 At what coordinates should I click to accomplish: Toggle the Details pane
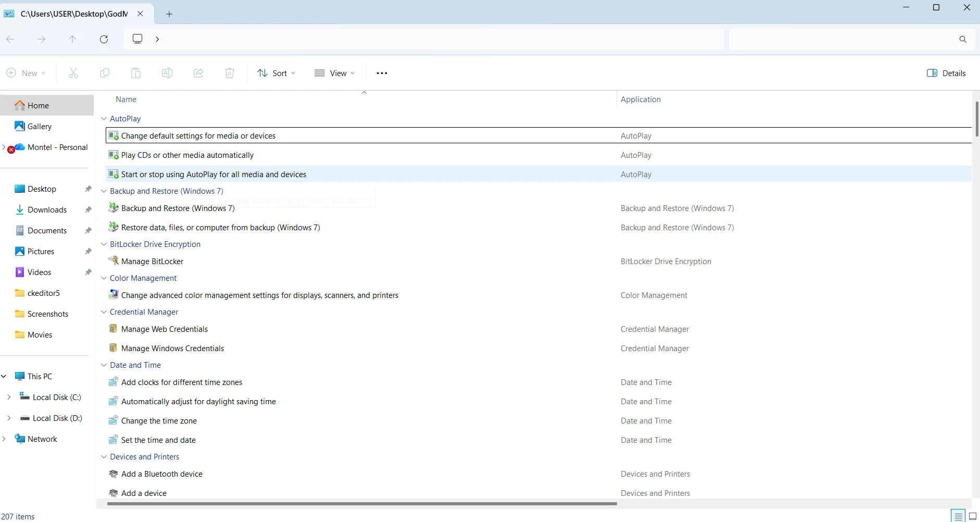coord(946,73)
